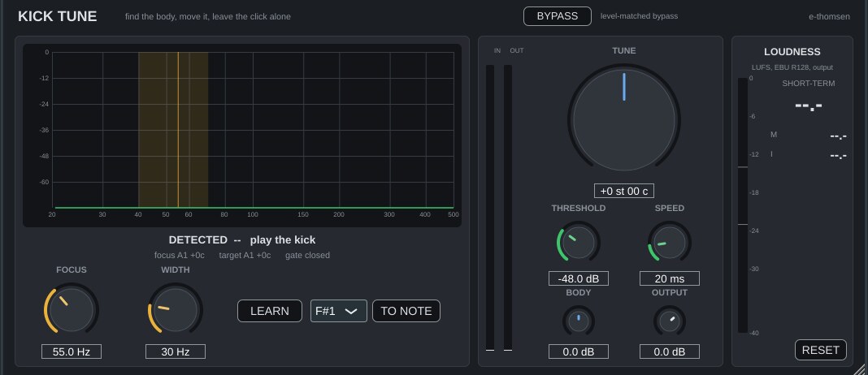Click the 'target A1 +0c' readout

(245, 255)
